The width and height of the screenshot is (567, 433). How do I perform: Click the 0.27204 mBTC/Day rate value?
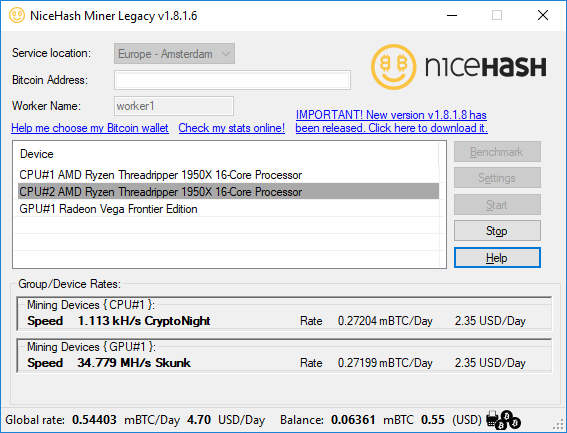pyautogui.click(x=385, y=321)
